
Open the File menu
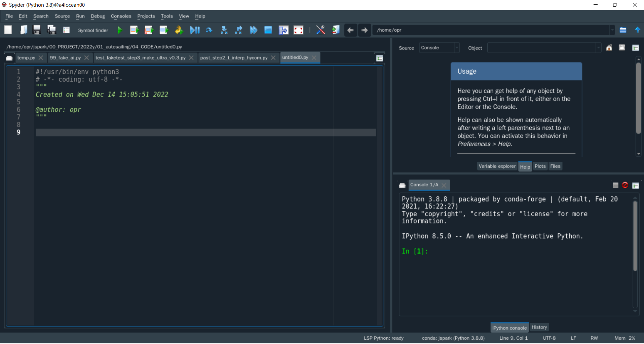pyautogui.click(x=9, y=16)
